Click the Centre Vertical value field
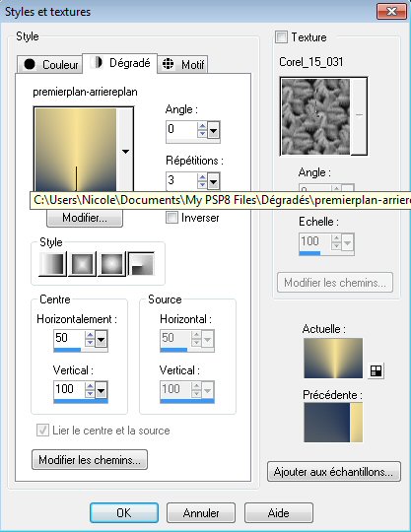Viewport: 411px width, 532px height. [x=69, y=390]
